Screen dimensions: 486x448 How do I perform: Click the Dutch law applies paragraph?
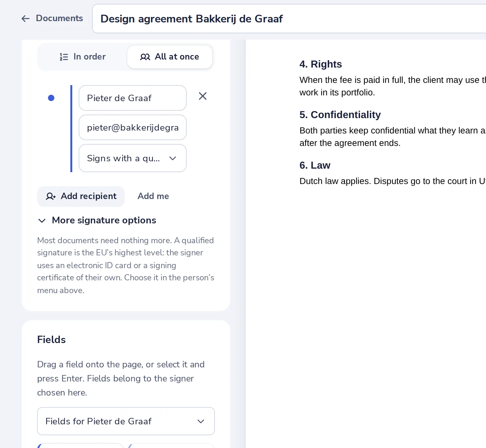[393, 181]
